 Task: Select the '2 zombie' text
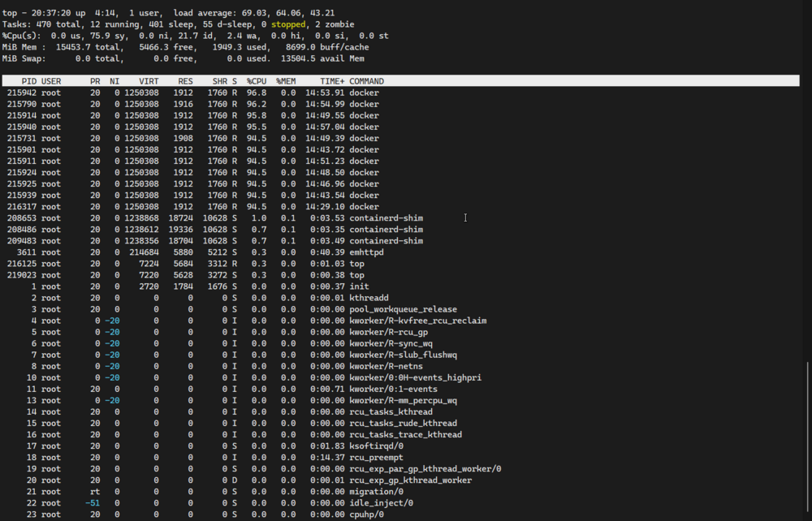click(335, 24)
